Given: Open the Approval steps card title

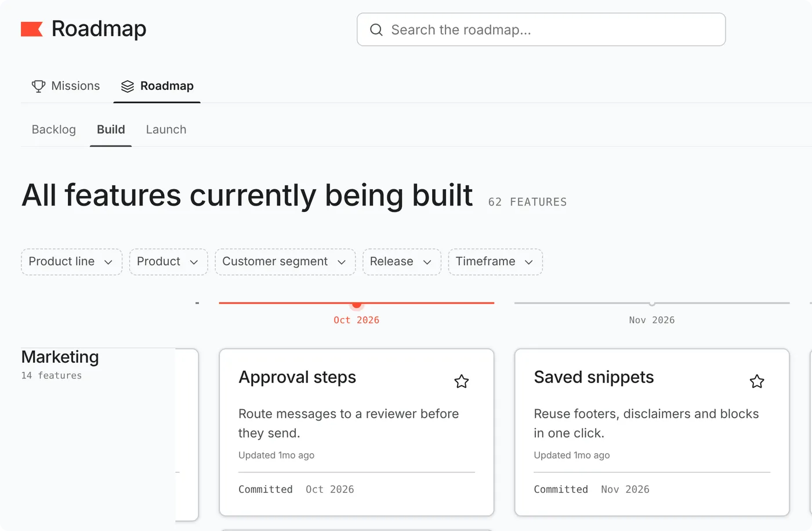Looking at the screenshot, I should (298, 377).
